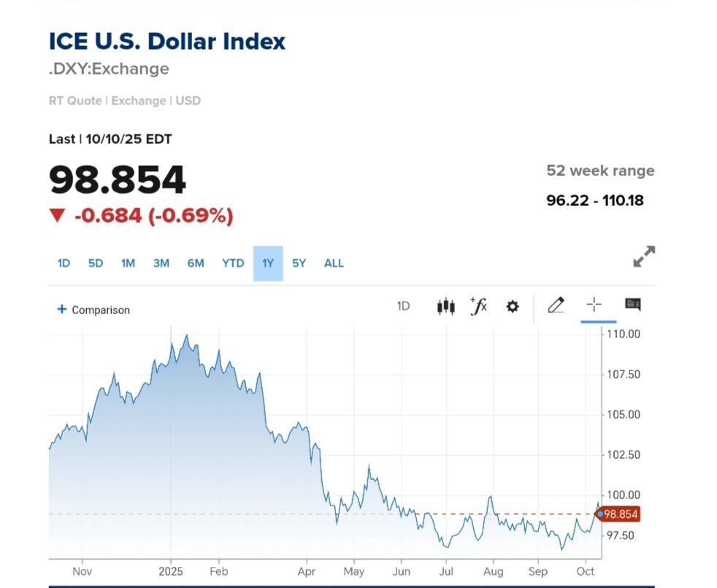Open chart settings gear

(x=513, y=306)
